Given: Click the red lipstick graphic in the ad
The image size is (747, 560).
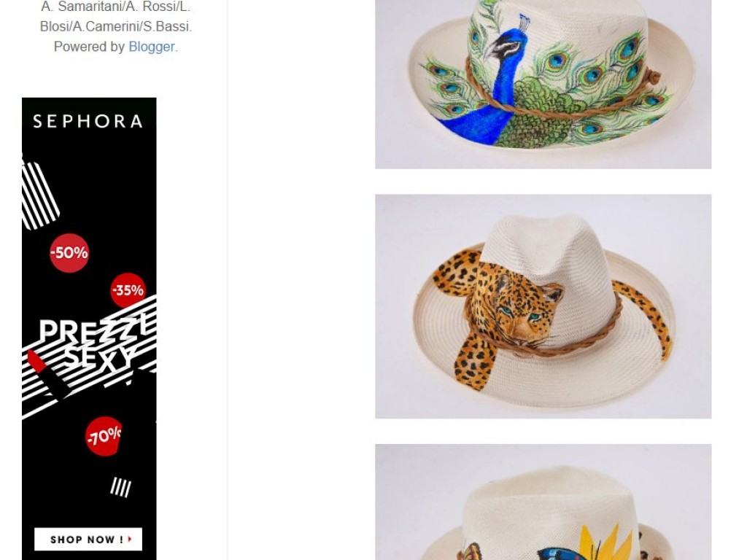Looking at the screenshot, I should coord(47,374).
